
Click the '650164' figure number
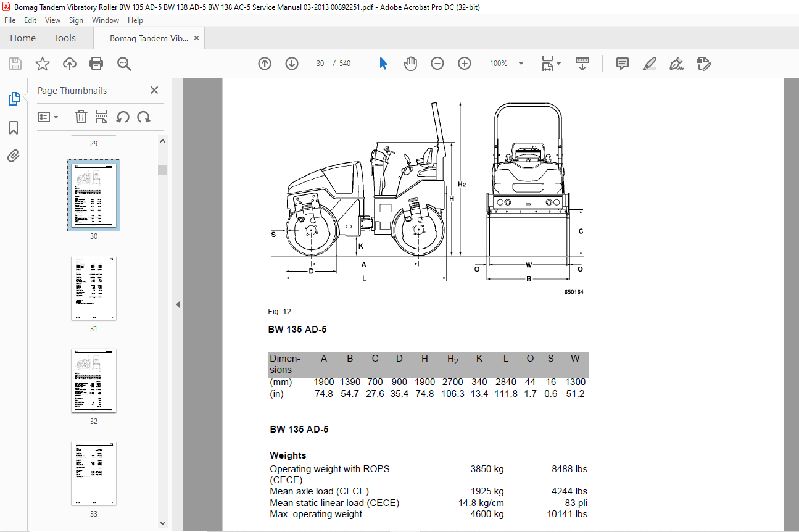coord(574,292)
